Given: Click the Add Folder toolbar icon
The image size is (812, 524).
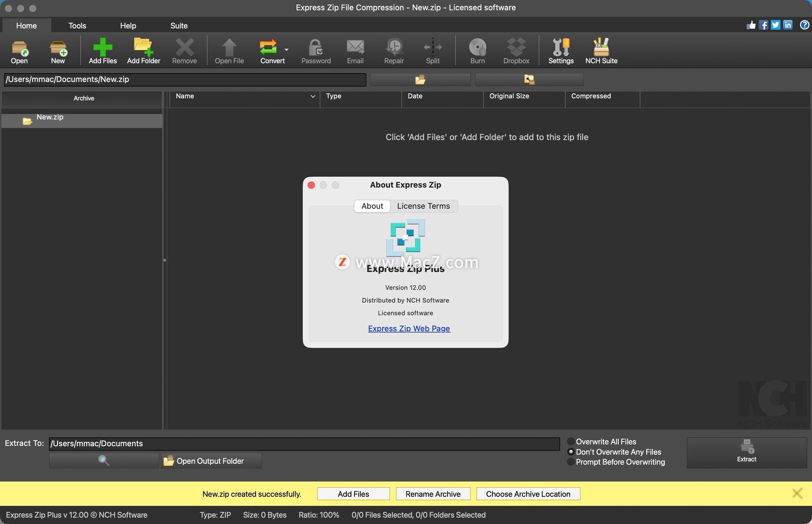Looking at the screenshot, I should tap(143, 51).
